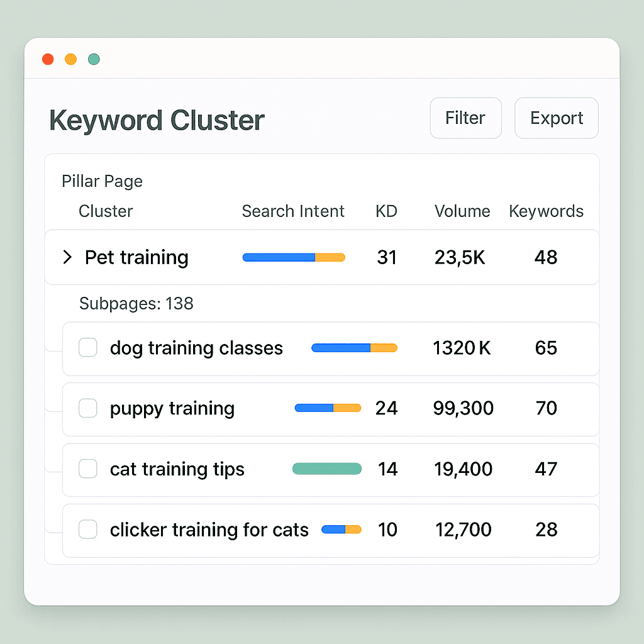Sort by the Cluster column header
The height and width of the screenshot is (644, 644).
(x=106, y=211)
